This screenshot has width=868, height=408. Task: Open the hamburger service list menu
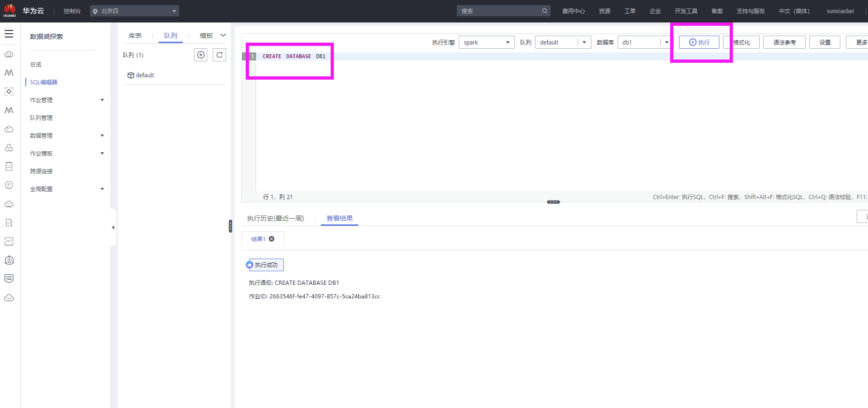click(x=9, y=34)
